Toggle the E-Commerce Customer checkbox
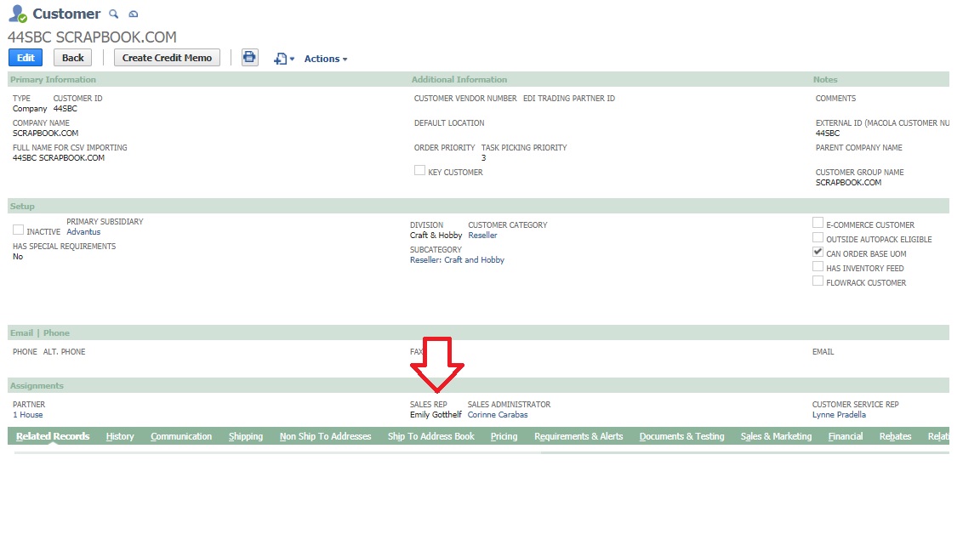The width and height of the screenshot is (980, 551). tap(818, 223)
